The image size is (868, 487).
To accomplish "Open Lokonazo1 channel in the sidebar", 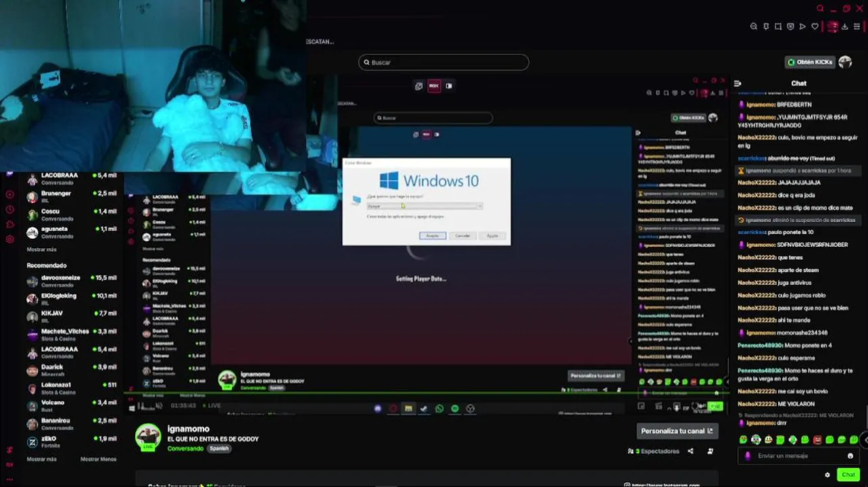I will [72, 388].
